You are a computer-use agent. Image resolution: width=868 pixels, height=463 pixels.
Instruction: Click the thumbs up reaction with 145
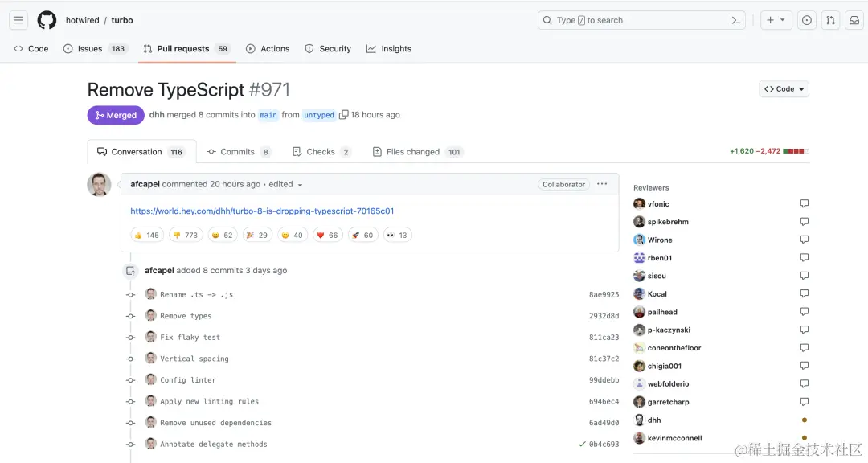147,235
